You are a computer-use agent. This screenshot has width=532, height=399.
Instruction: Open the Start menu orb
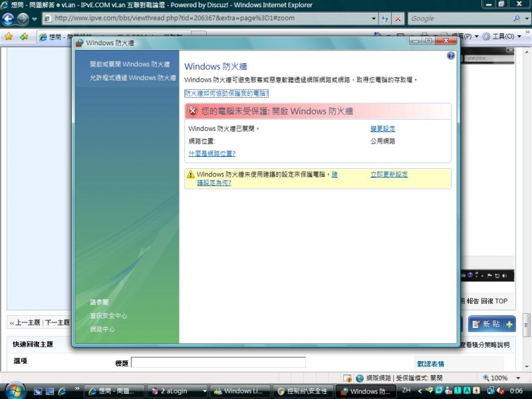tap(12, 390)
